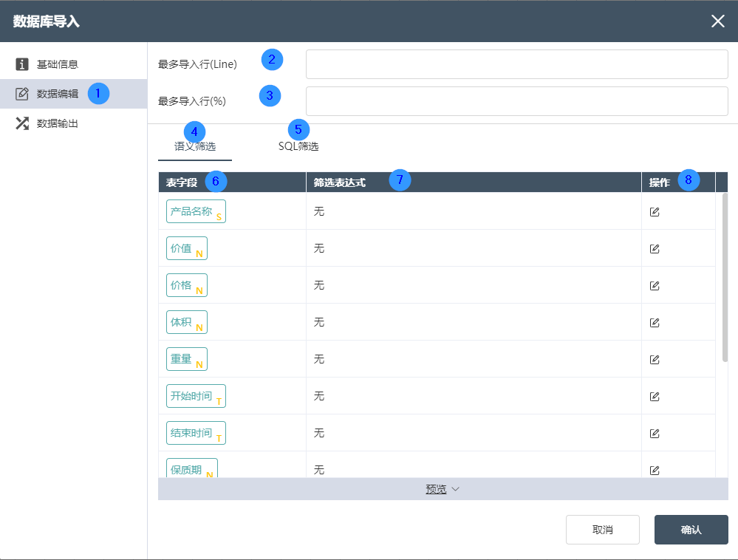Select 数据编辑 in sidebar
The height and width of the screenshot is (560, 738).
(58, 94)
